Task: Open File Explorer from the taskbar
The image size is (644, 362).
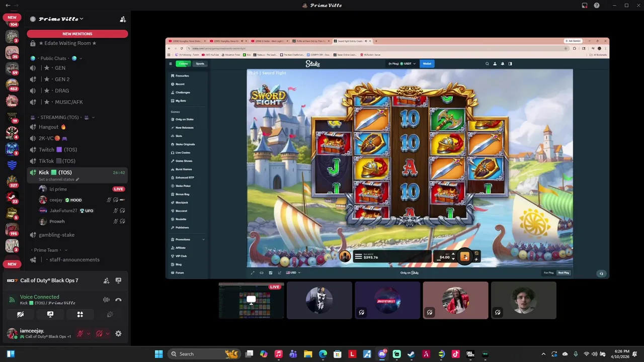Action: pyautogui.click(x=308, y=354)
